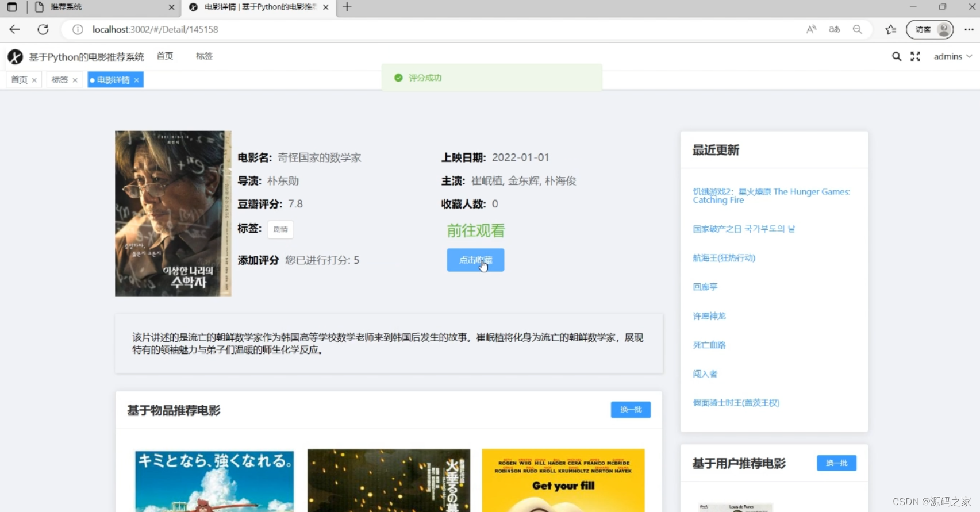
Task: Close the 首页 page tag
Action: tap(34, 80)
